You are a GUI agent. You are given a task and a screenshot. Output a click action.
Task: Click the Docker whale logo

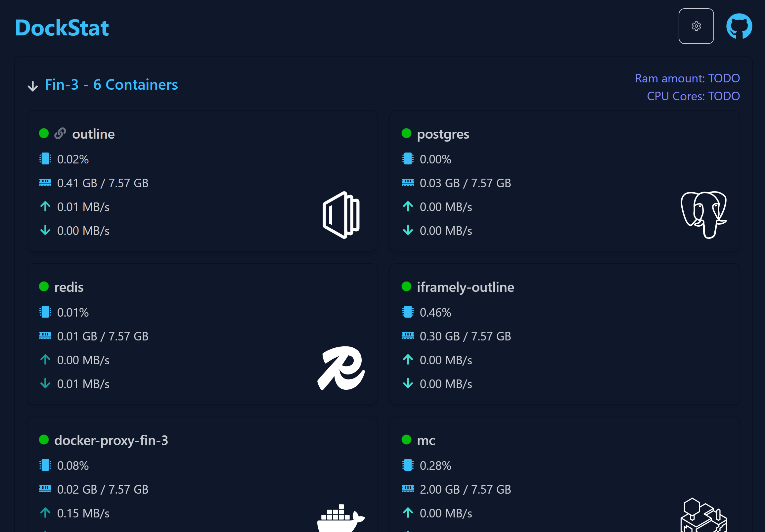point(341,518)
